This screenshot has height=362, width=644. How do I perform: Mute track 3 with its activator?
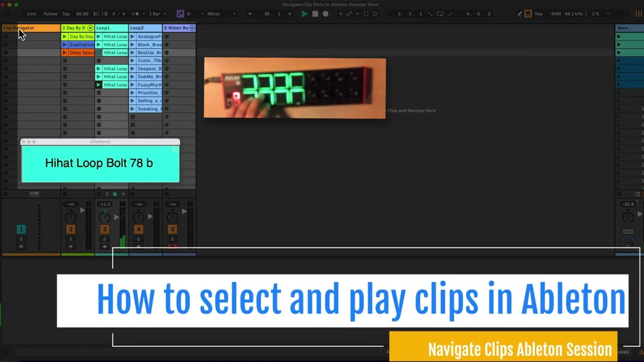coord(105,229)
